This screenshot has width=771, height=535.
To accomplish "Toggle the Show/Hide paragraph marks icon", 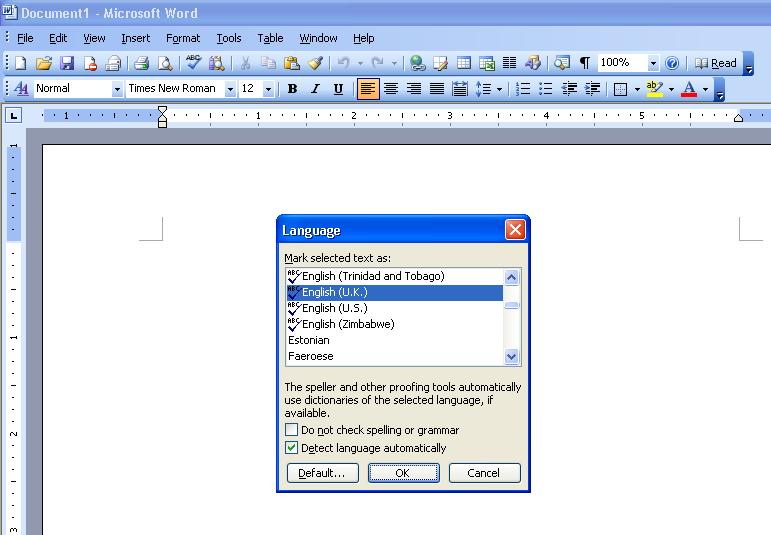I will [x=584, y=63].
